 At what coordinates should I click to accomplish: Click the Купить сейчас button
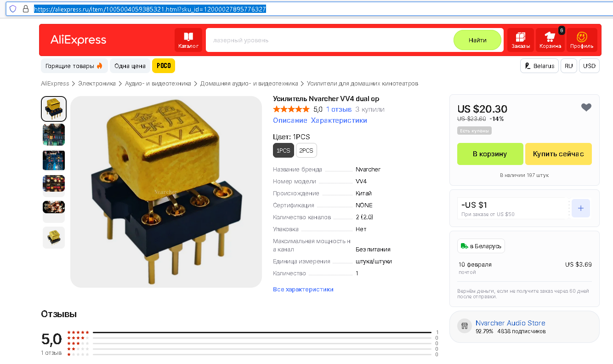[x=558, y=154]
